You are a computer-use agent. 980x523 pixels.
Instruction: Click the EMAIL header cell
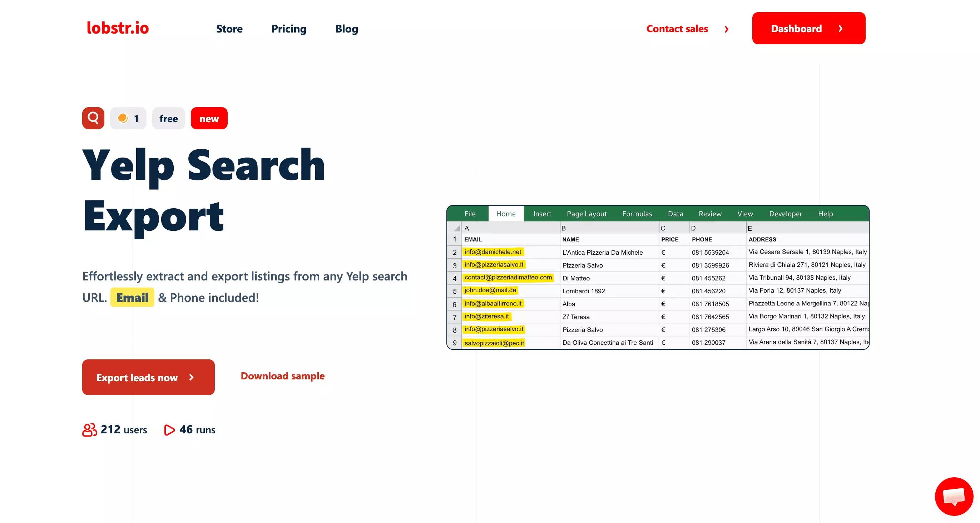tap(510, 240)
